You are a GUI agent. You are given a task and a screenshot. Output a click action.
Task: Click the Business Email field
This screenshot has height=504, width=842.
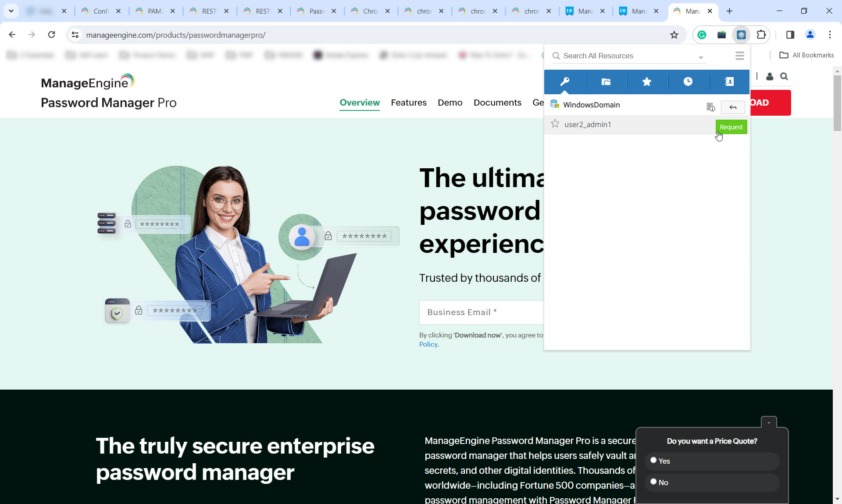coord(481,312)
